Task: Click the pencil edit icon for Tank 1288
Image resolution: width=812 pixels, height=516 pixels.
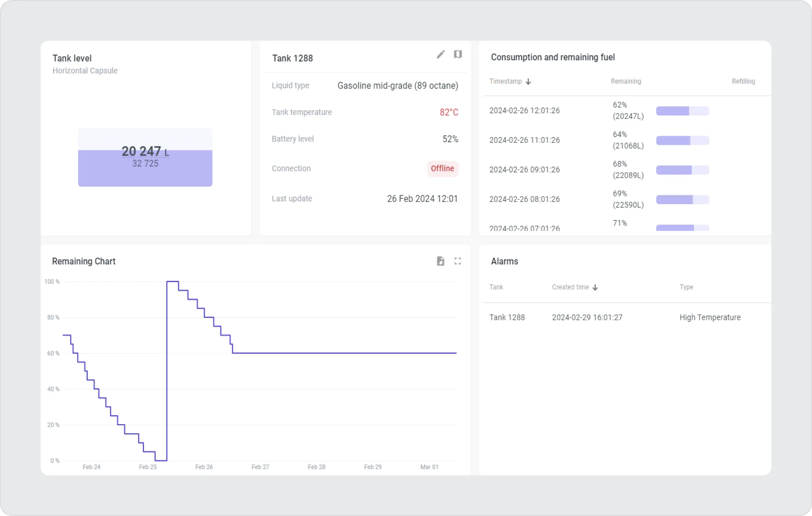Action: pos(441,55)
